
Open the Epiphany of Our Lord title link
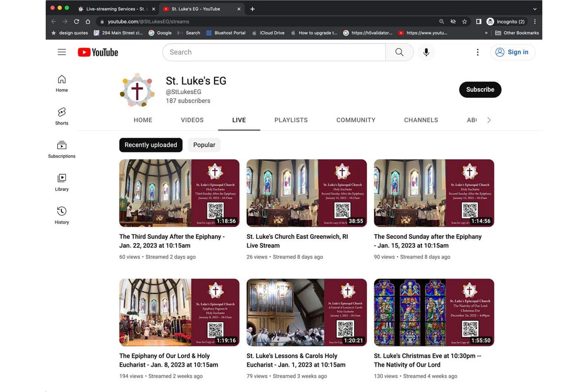[x=169, y=360]
